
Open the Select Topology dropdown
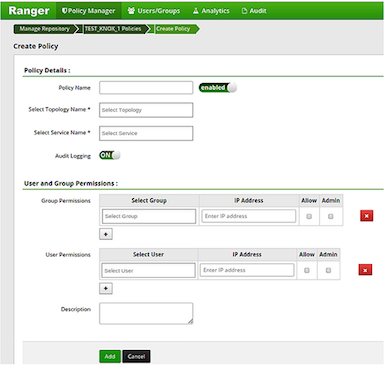(146, 110)
